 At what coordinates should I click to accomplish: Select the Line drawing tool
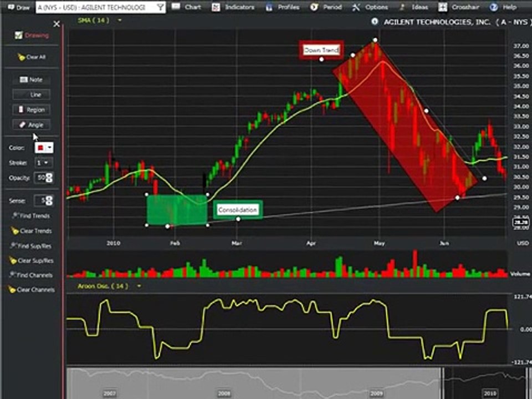pos(31,95)
